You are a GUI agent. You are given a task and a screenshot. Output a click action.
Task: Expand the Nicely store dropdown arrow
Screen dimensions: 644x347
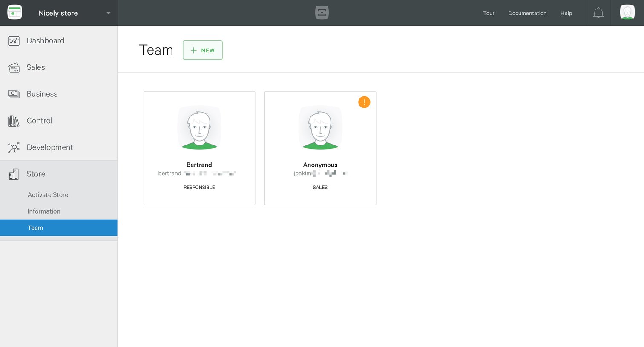109,13
